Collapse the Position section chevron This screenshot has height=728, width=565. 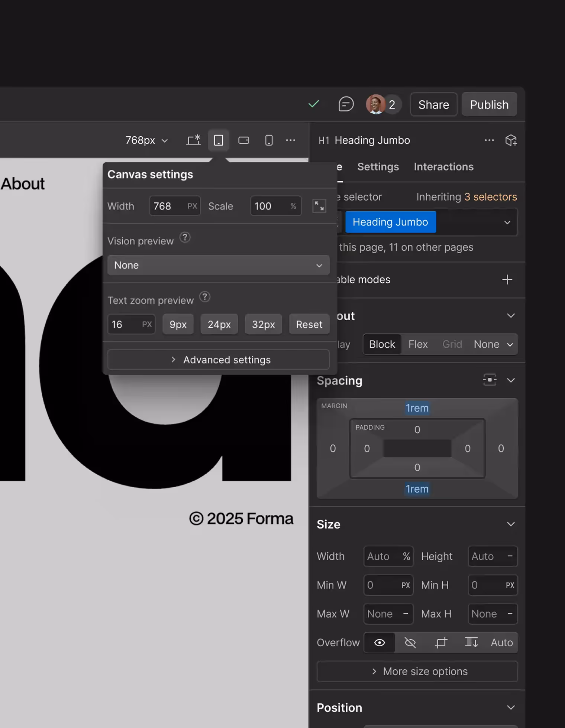[511, 708]
